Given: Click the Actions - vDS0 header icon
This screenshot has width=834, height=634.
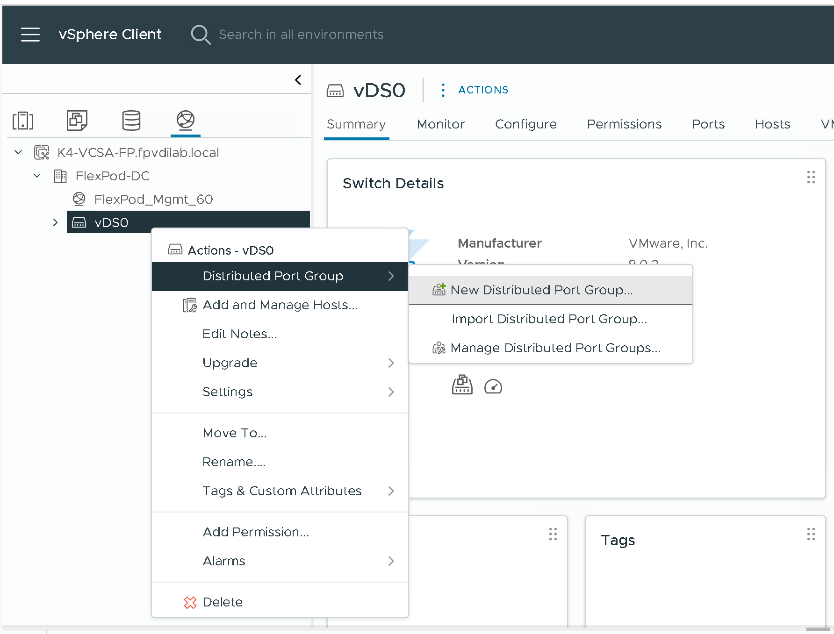Looking at the screenshot, I should pos(175,249).
